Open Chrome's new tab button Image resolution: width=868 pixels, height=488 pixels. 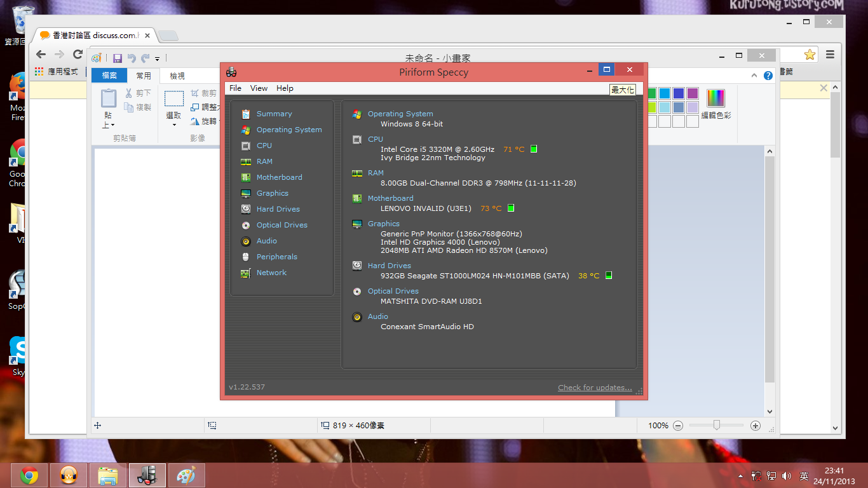tap(168, 36)
